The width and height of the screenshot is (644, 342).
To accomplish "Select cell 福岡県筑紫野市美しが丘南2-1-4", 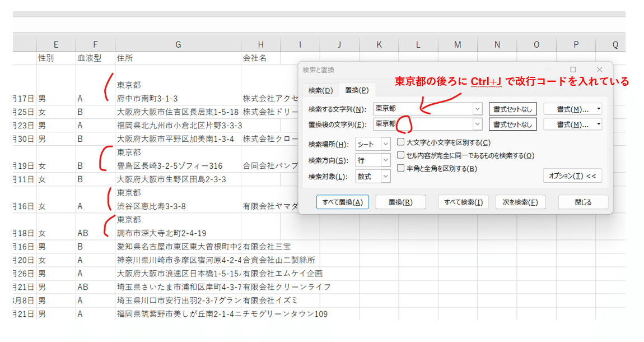I will pyautogui.click(x=178, y=314).
